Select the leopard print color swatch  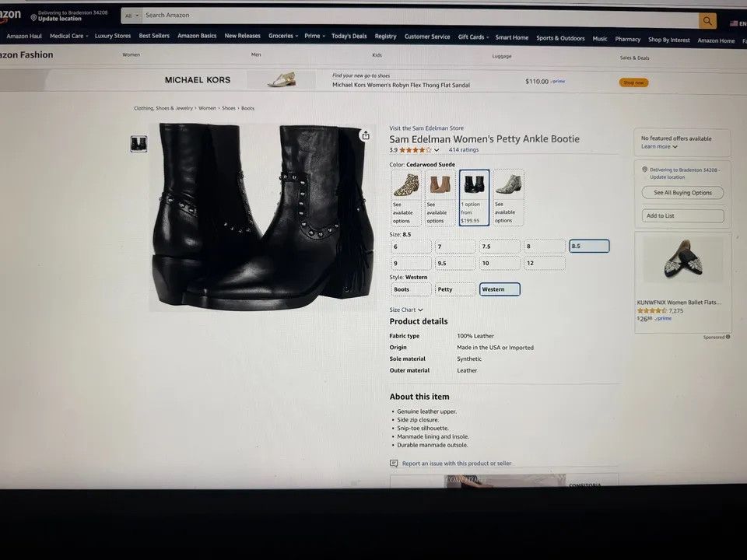click(x=406, y=197)
